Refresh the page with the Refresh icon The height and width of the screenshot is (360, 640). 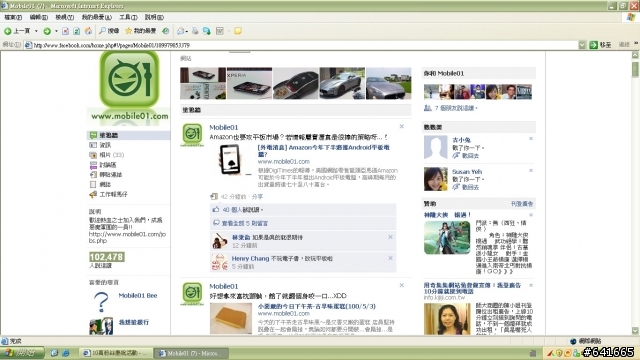point(76,31)
